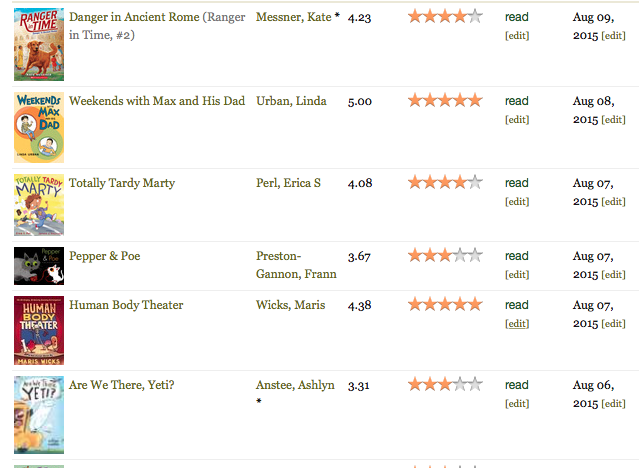
Task: Edit the read shelf for Weekends with Max
Action: point(517,119)
